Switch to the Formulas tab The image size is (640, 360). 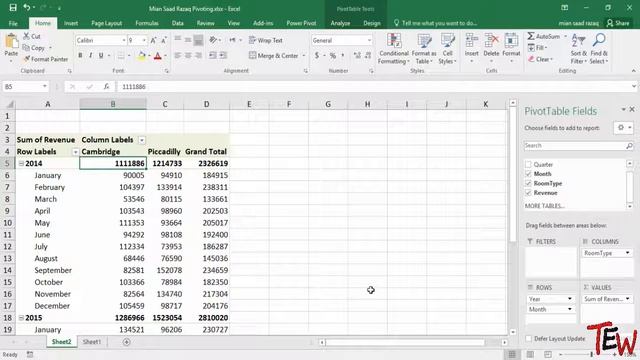pyautogui.click(x=147, y=23)
